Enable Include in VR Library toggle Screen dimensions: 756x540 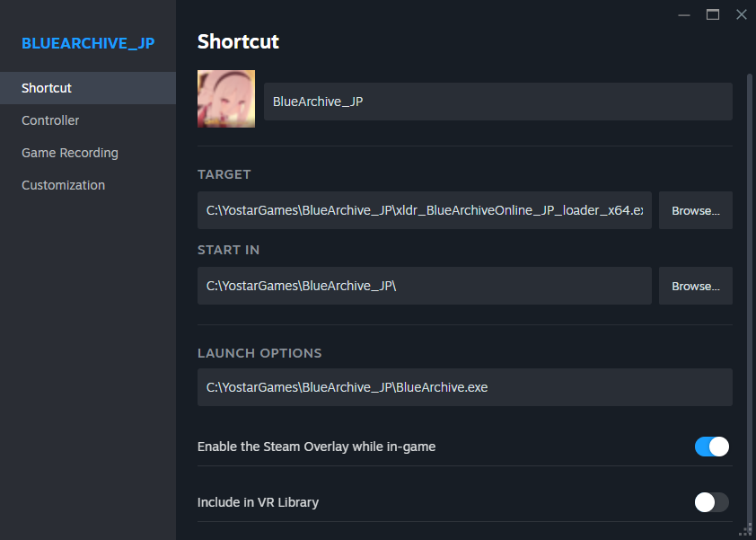712,502
